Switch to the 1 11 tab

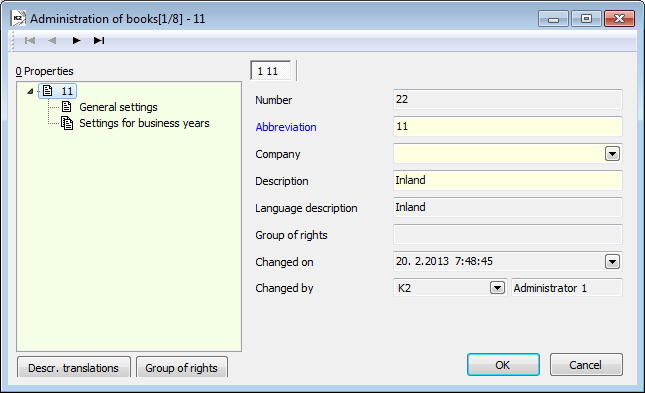pos(270,71)
